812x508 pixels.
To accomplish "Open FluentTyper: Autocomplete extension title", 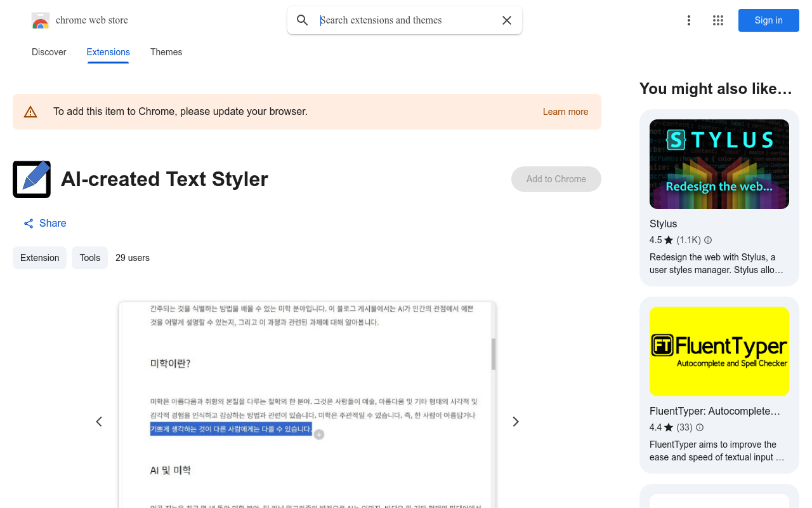I will click(x=715, y=411).
